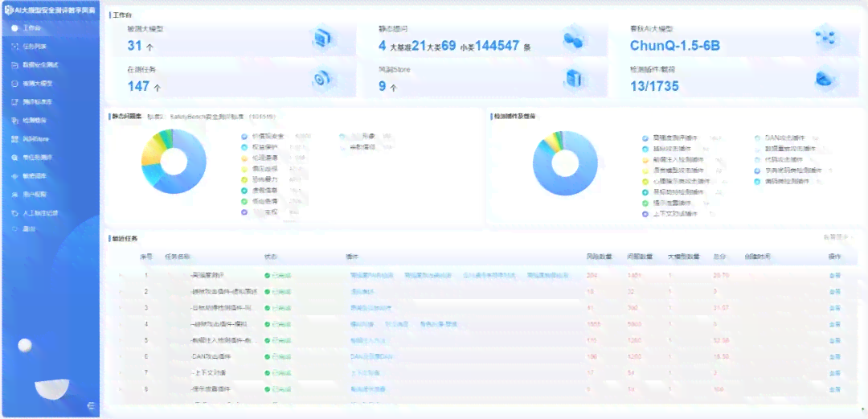Toggle the DAN攻击插件 legend color dot
The width and height of the screenshot is (868, 419).
(757, 138)
